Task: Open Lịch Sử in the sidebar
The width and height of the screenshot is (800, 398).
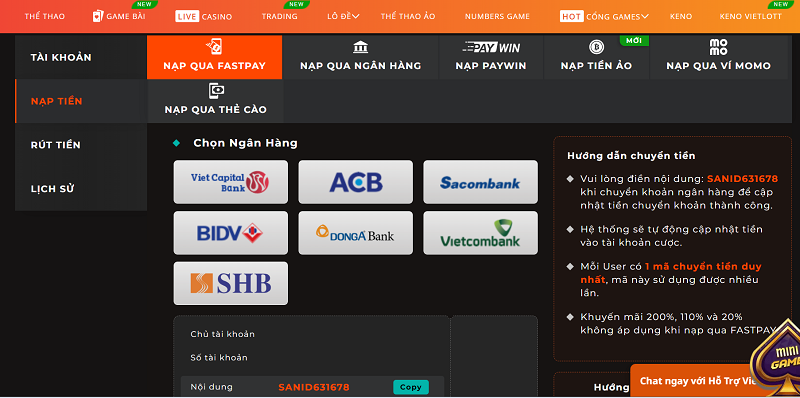Action: point(53,189)
